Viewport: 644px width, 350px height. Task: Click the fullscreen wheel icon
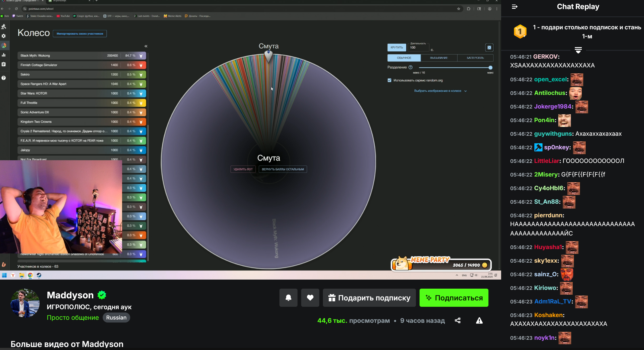[x=489, y=47]
